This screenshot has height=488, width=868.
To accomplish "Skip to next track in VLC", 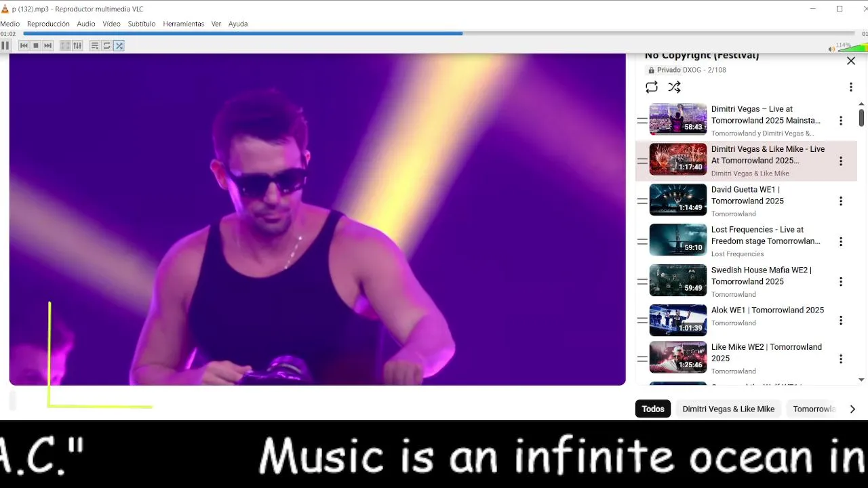I will click(47, 45).
